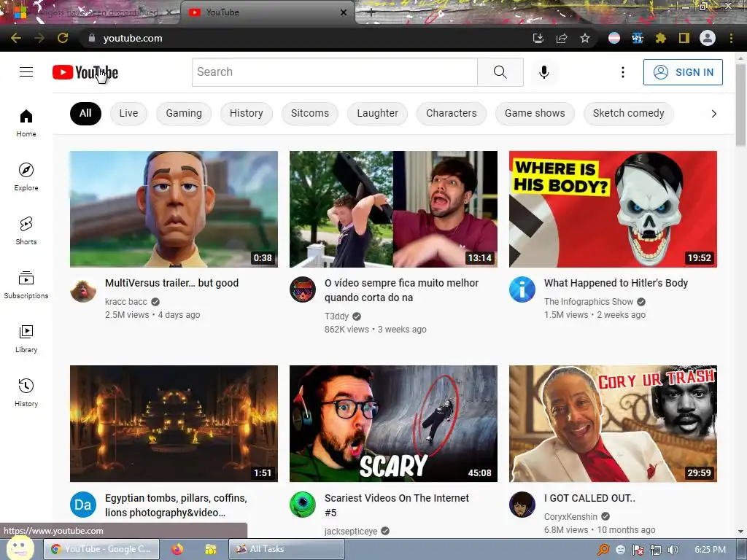Open Chrome three-dot menu
Screen dimensions: 747x560
[731, 38]
